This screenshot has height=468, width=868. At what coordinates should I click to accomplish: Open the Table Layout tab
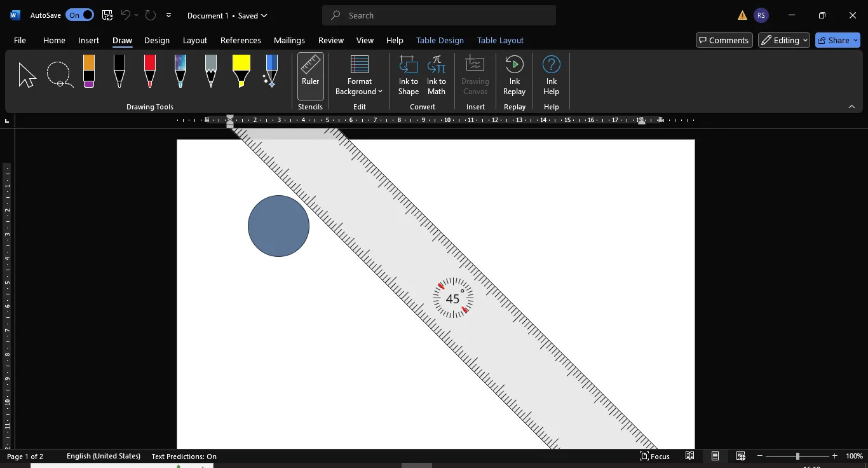[x=500, y=40]
